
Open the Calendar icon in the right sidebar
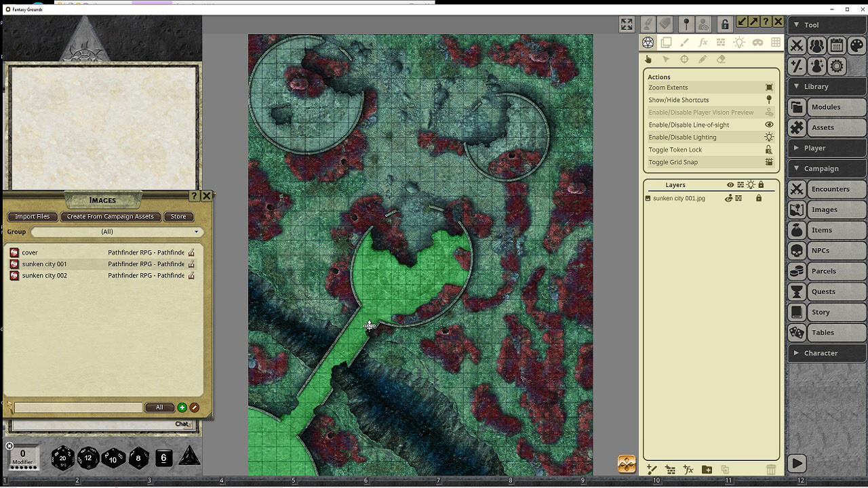coord(835,45)
